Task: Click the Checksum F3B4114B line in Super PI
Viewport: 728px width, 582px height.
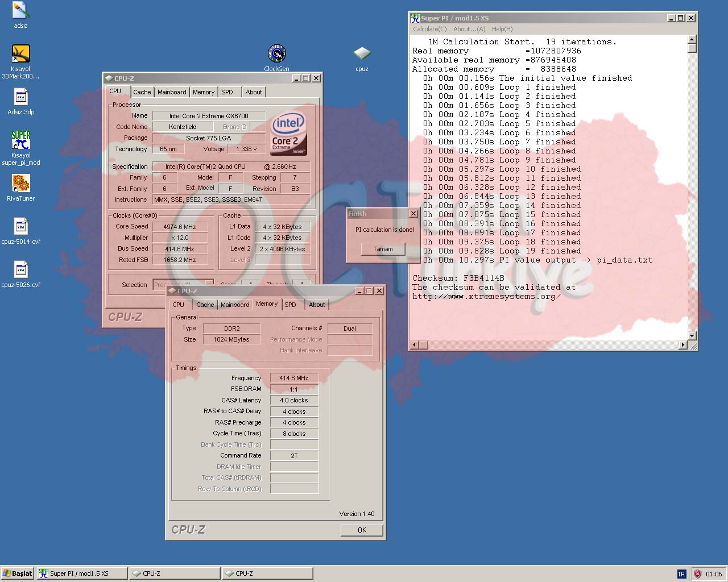Action: (458, 278)
